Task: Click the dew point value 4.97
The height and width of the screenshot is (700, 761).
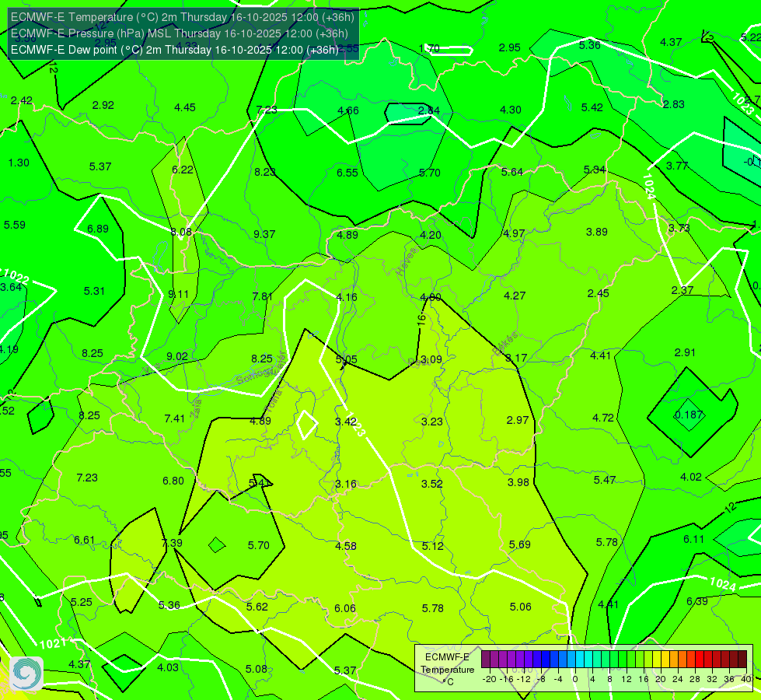Action: coord(514,233)
